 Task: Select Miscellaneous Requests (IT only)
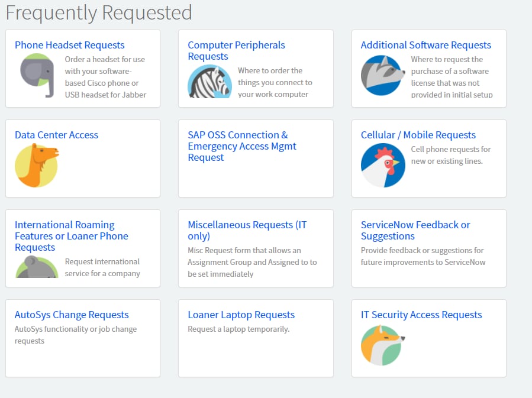click(247, 230)
